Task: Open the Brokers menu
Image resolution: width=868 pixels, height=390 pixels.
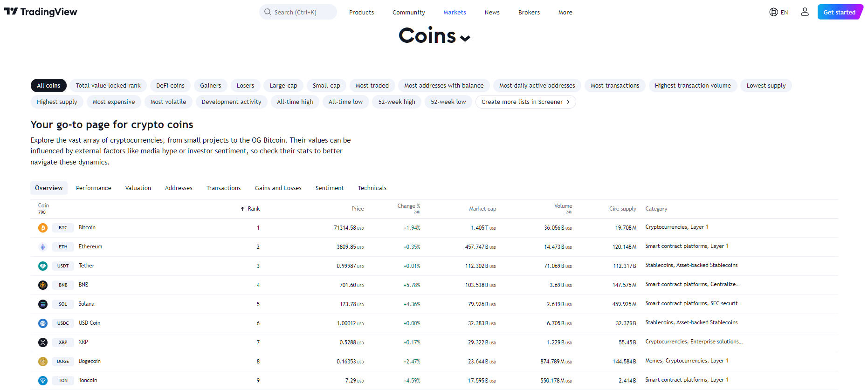Action: 529,13
